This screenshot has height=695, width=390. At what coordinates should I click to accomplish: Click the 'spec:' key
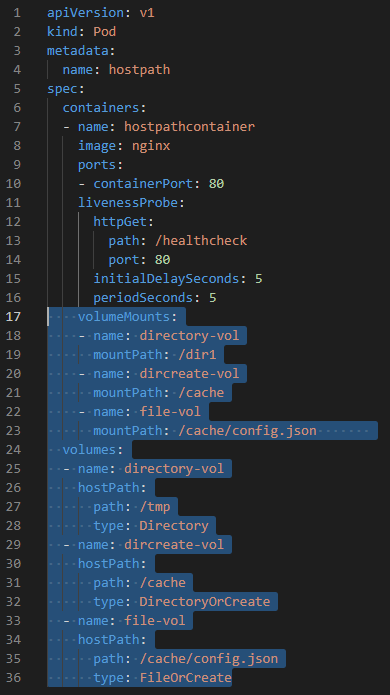(66, 89)
